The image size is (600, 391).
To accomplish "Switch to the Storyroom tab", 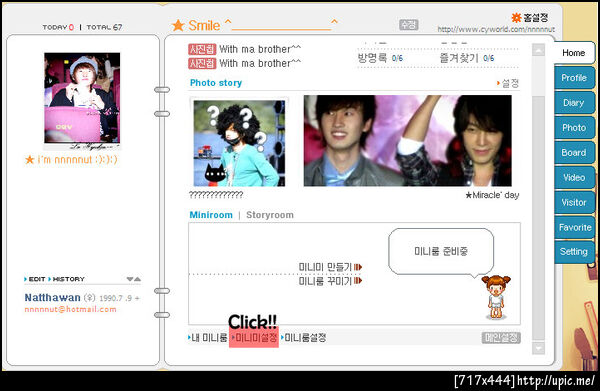I will pyautogui.click(x=270, y=215).
